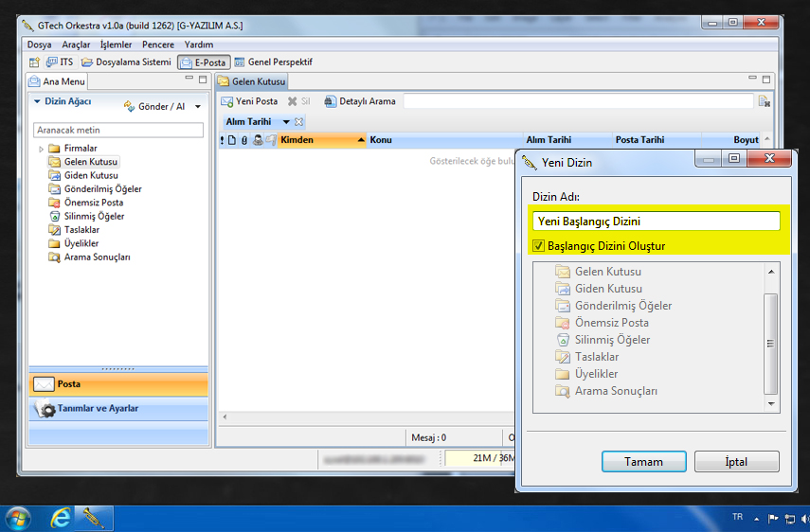Image resolution: width=810 pixels, height=532 pixels.
Task: Collapse the Dizin Ağacı section
Action: (37, 101)
